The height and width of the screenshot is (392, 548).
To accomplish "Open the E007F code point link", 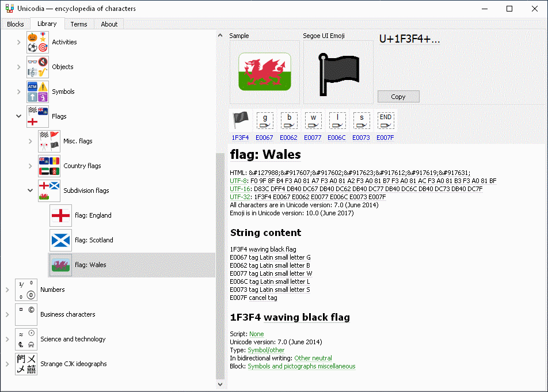I will [385, 138].
